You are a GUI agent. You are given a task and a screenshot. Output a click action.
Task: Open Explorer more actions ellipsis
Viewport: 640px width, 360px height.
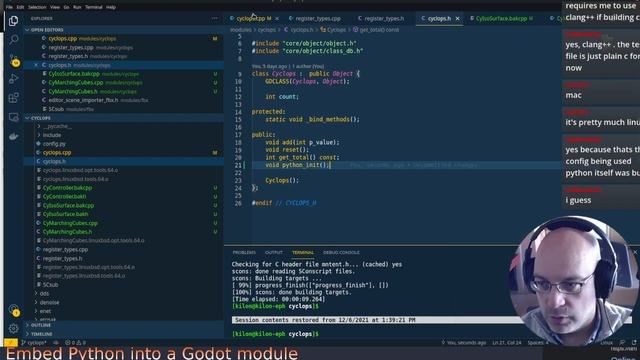click(215, 18)
